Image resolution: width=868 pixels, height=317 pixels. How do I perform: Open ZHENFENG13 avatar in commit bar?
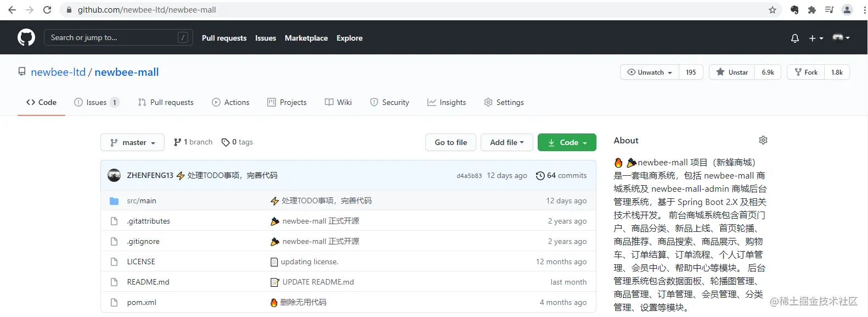tap(114, 175)
